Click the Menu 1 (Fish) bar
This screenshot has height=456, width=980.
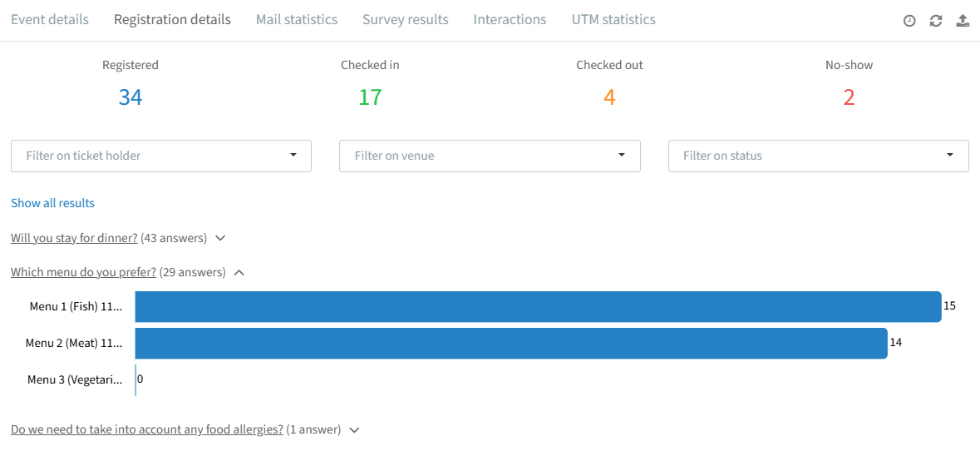(x=538, y=306)
